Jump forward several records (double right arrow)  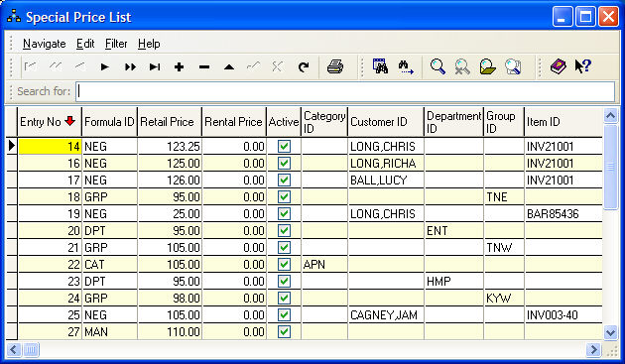click(x=130, y=66)
